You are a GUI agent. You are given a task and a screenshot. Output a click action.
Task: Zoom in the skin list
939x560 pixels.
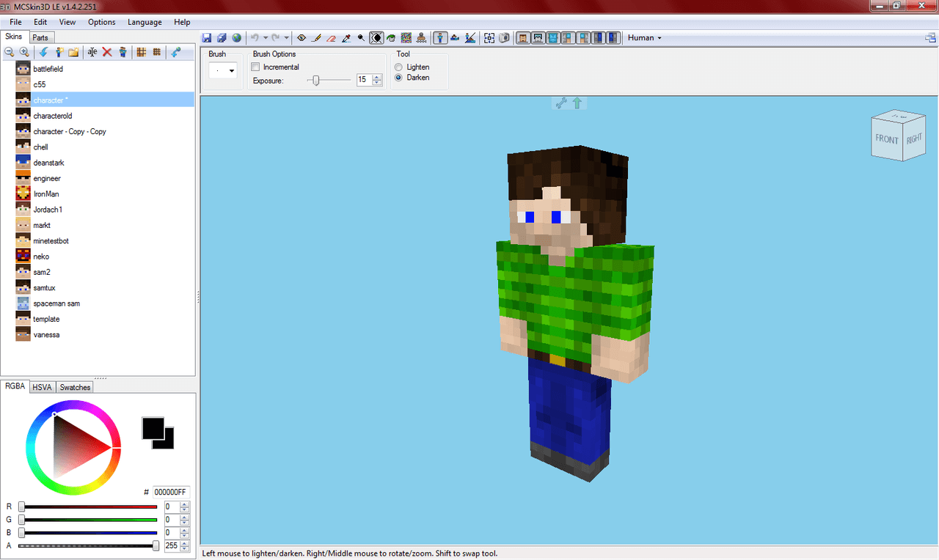(x=24, y=52)
